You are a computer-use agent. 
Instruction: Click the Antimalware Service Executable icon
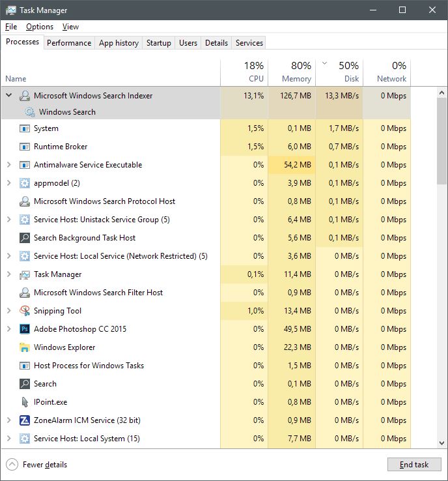pyautogui.click(x=25, y=165)
